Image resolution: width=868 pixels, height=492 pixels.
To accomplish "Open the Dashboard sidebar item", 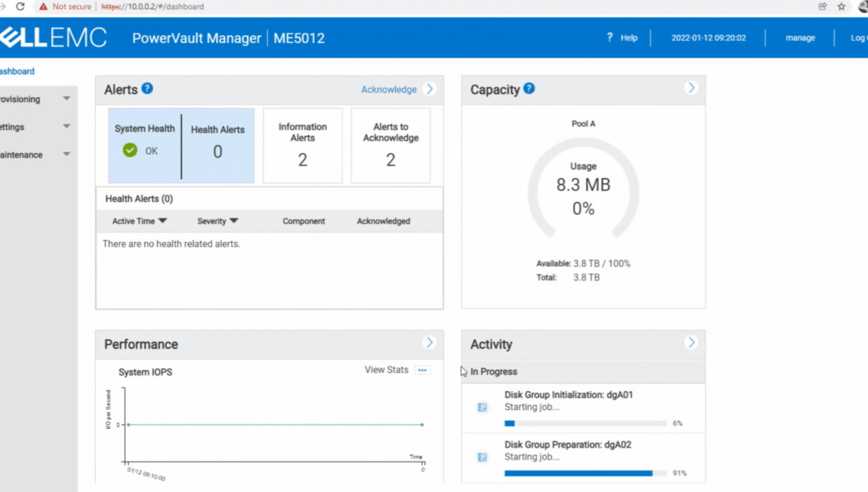I will point(17,71).
